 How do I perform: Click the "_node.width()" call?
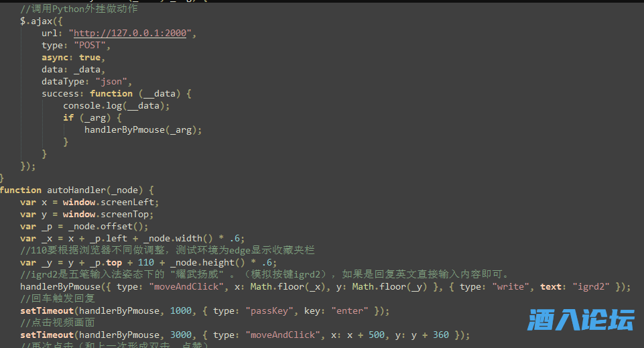pos(178,239)
